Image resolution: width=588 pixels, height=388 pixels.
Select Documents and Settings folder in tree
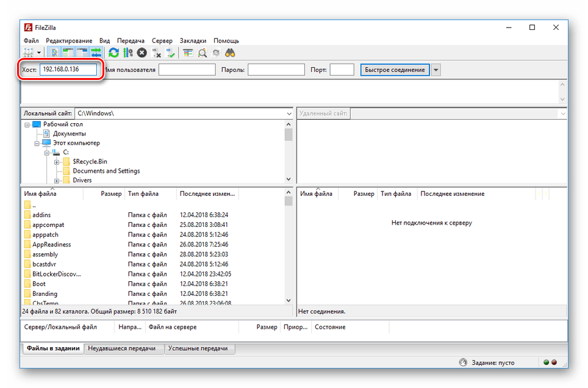click(x=106, y=171)
